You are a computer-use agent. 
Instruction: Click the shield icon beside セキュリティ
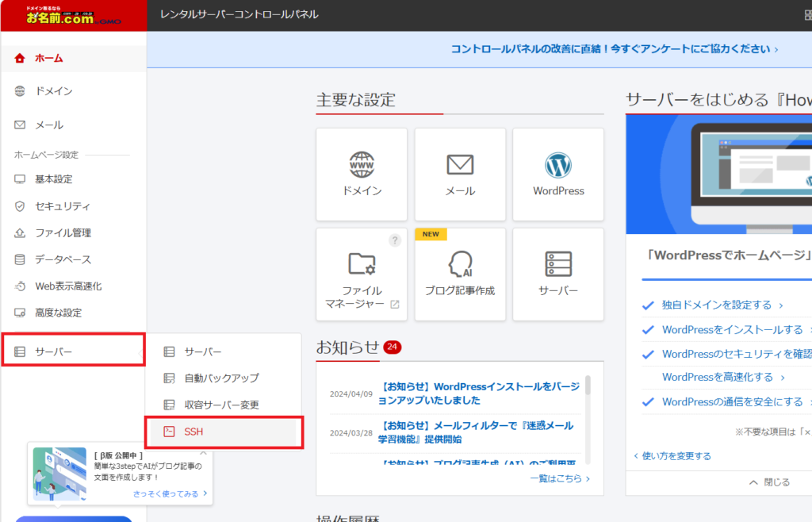[20, 206]
